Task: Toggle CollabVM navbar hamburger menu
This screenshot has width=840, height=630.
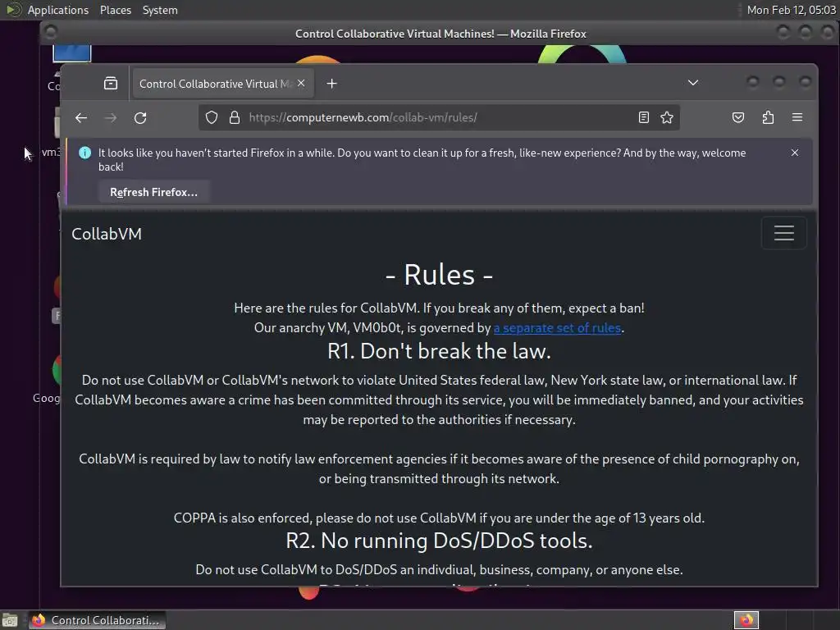Action: click(x=783, y=233)
